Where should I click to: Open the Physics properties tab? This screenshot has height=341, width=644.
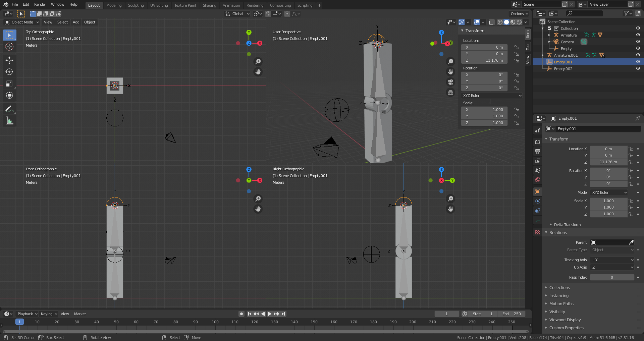(x=538, y=201)
